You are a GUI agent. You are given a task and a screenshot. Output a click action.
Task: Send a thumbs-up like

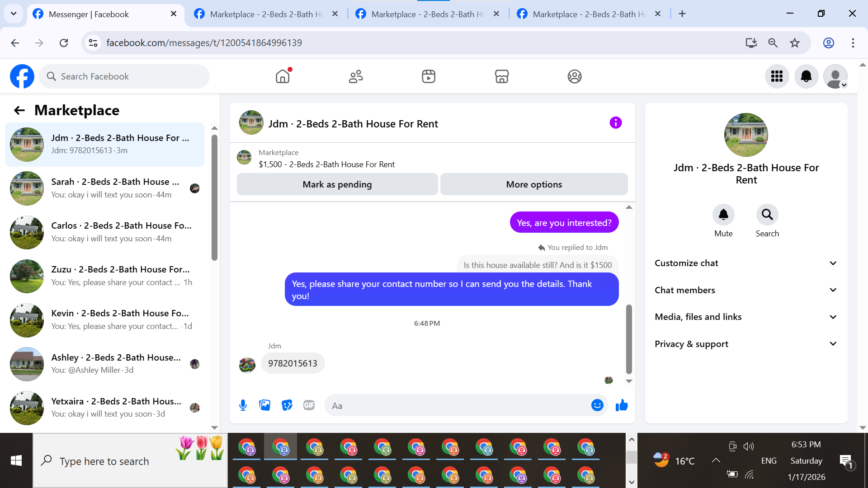tap(622, 405)
